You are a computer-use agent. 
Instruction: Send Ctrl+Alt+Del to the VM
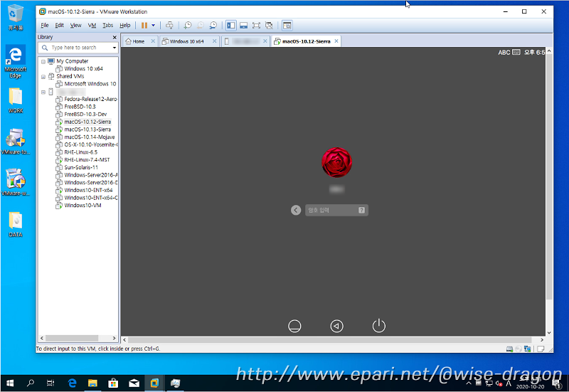(169, 26)
